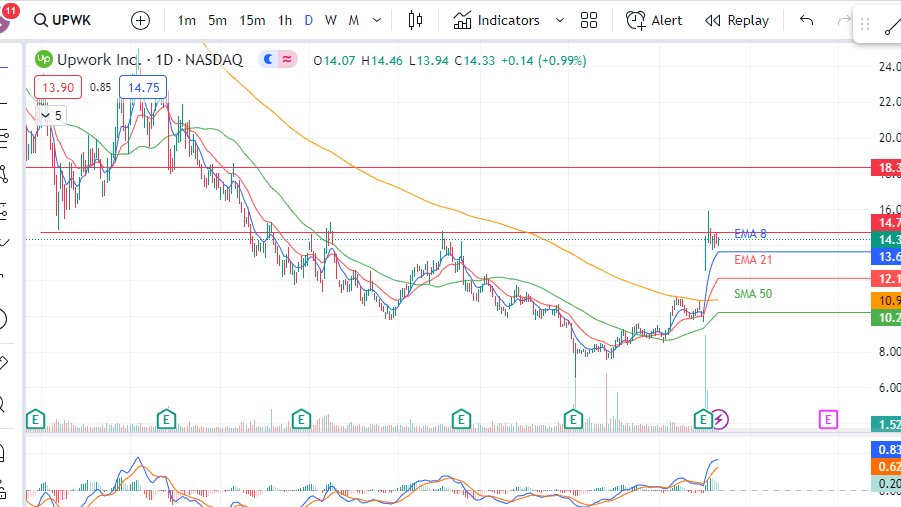Open symbol search for UPWK
The height and width of the screenshot is (507, 901).
[62, 20]
